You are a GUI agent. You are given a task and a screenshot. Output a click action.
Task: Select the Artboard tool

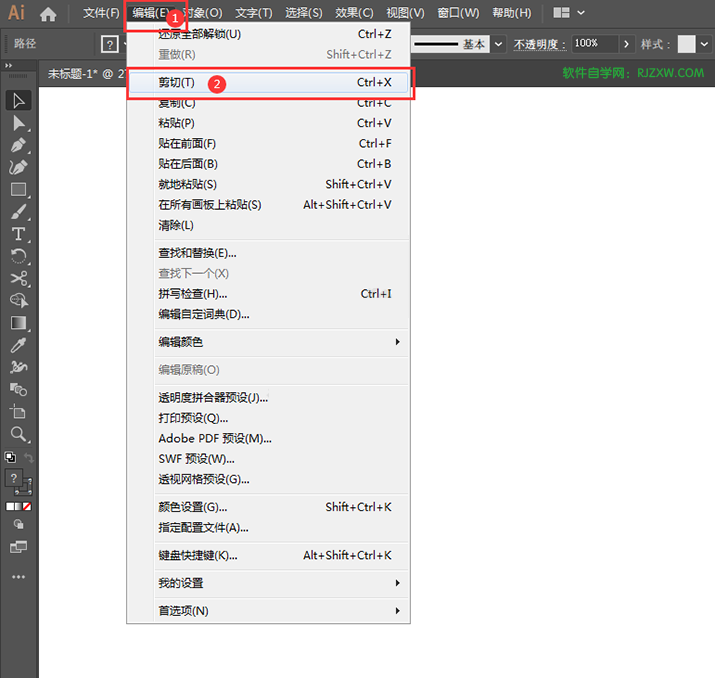click(x=18, y=412)
